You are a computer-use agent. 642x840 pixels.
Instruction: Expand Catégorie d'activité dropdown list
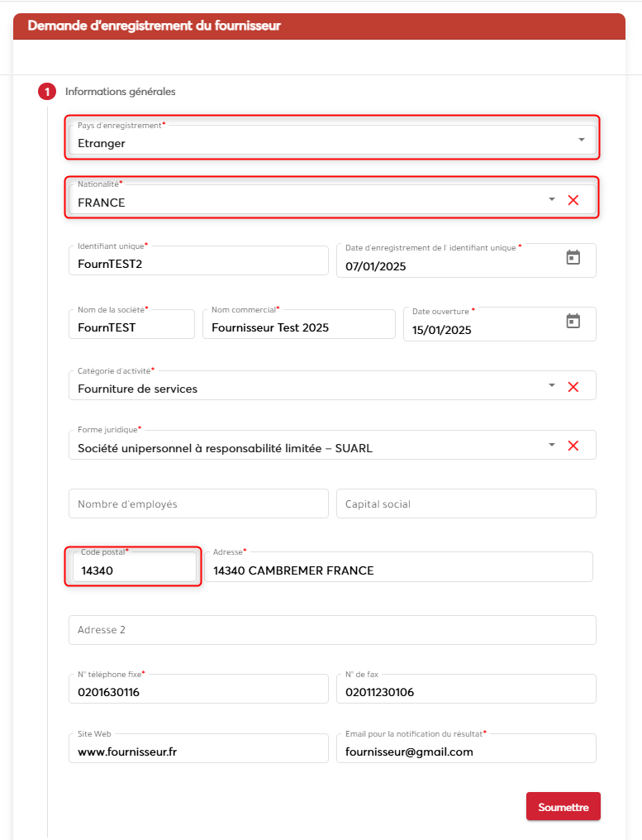(552, 386)
